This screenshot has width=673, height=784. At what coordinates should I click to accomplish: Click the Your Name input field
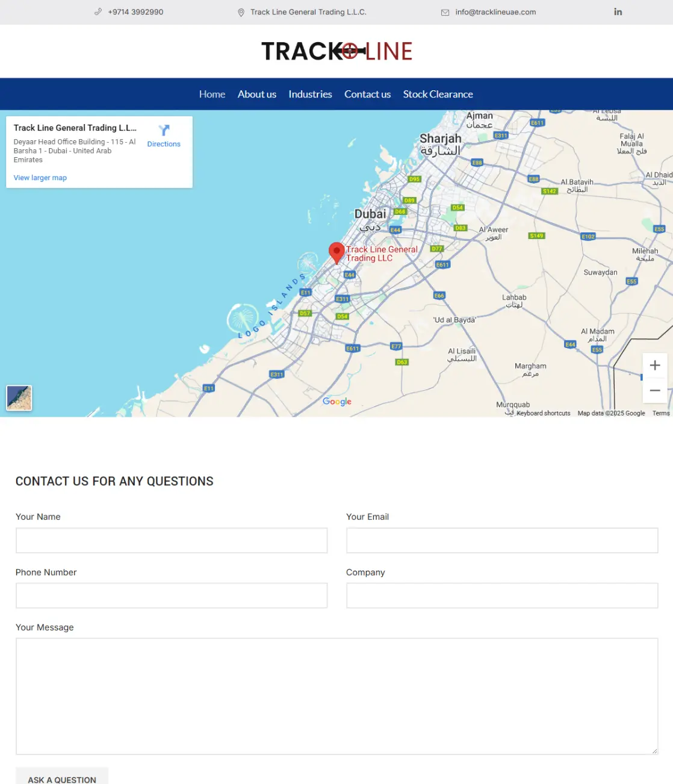point(172,541)
